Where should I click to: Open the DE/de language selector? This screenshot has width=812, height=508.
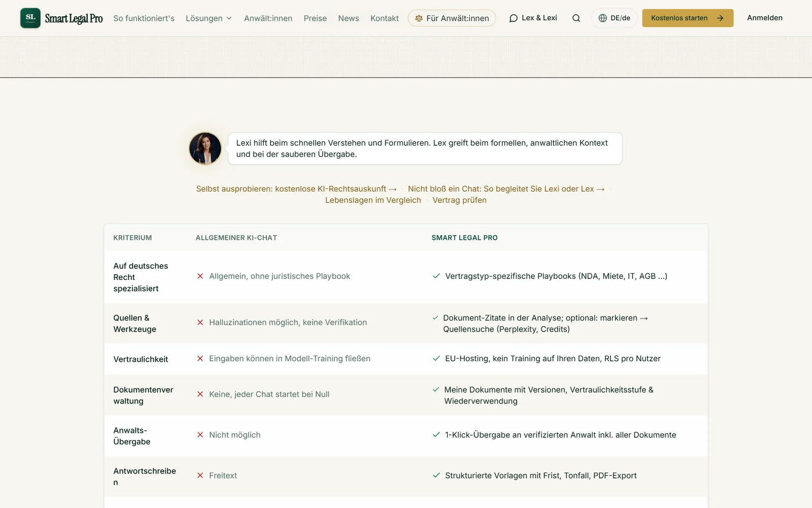(614, 18)
